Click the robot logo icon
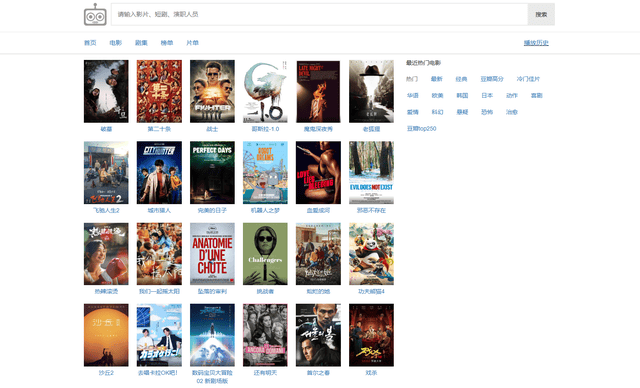640x388 pixels. pyautogui.click(x=95, y=15)
